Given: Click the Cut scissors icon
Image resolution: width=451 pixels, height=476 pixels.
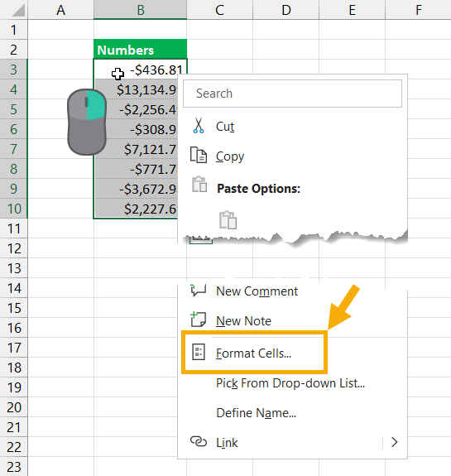Looking at the screenshot, I should 199,126.
